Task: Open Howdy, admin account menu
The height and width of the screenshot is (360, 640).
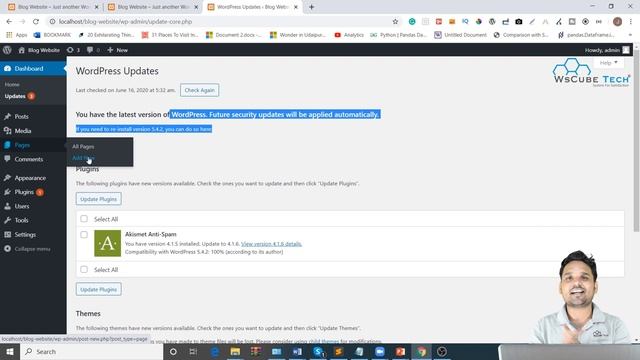Action: pos(607,50)
